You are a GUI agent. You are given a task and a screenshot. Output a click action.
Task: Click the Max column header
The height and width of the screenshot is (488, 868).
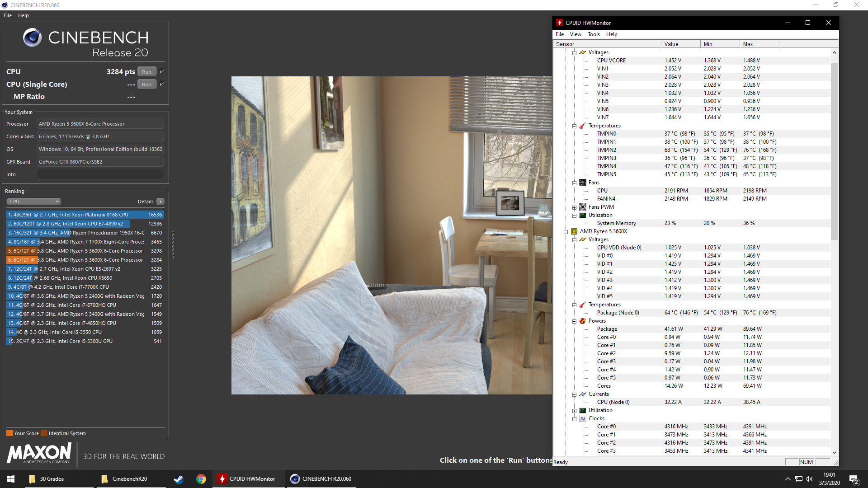(759, 44)
